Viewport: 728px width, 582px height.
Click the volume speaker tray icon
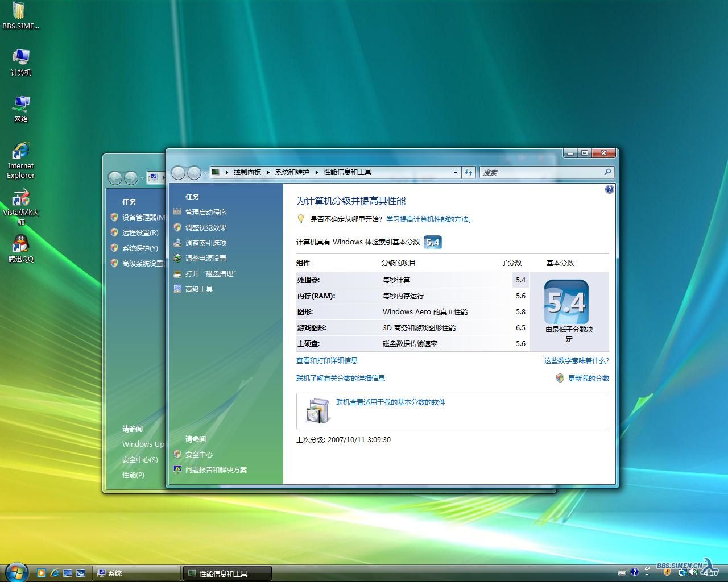tap(693, 572)
